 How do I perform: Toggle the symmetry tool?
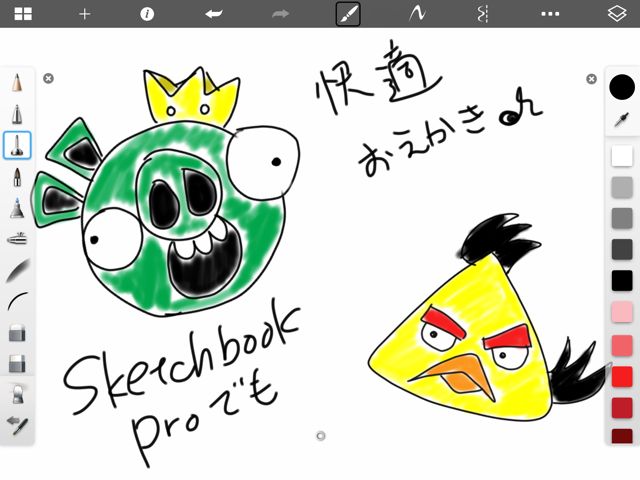(482, 14)
